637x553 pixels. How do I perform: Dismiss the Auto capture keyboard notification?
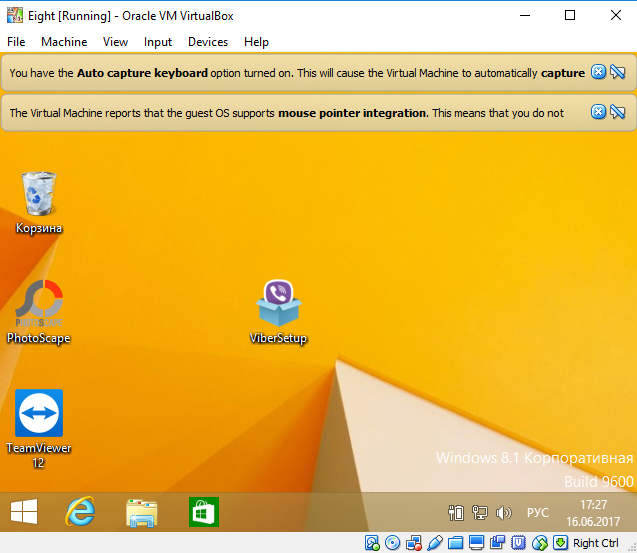coord(598,72)
